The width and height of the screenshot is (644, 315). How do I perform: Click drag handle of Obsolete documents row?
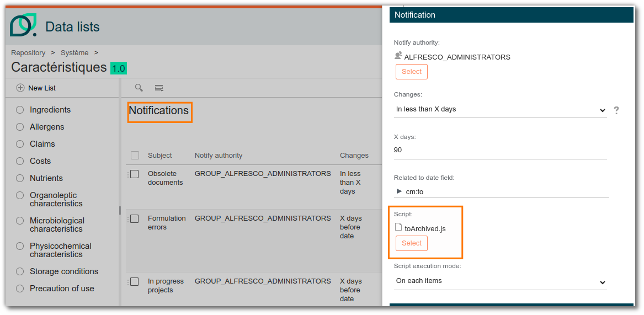click(127, 174)
